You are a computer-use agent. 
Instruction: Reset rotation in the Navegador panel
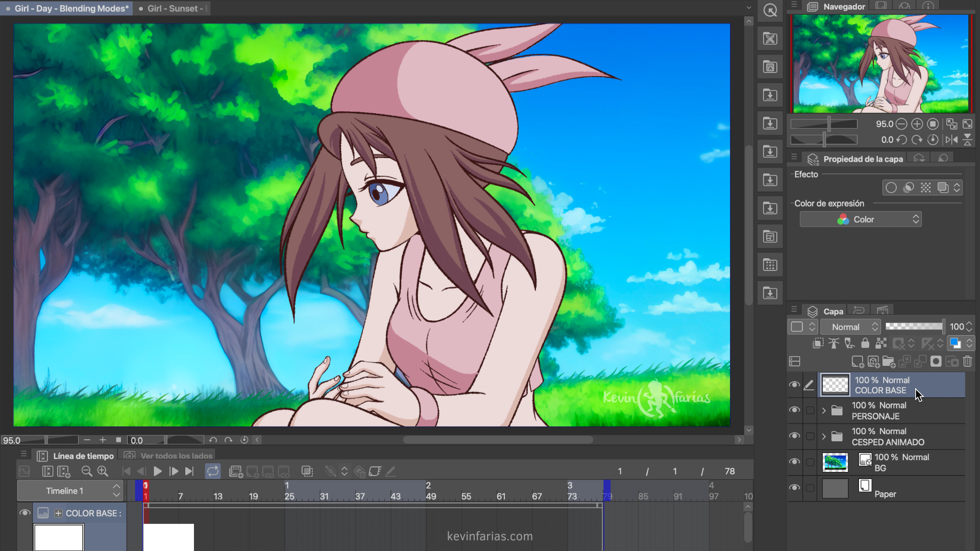933,140
